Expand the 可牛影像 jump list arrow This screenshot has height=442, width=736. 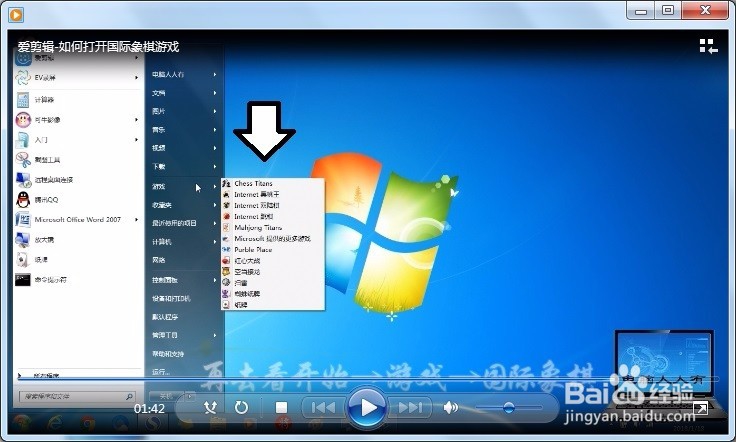[x=137, y=120]
